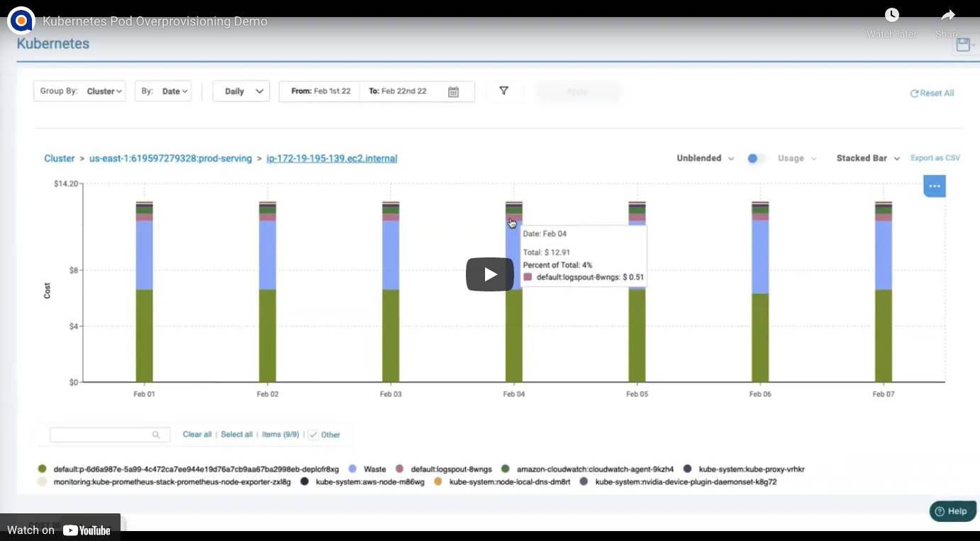Screen dimensions: 980x541
Task: Open the Stacked Bar chart type dropdown
Action: (x=868, y=158)
